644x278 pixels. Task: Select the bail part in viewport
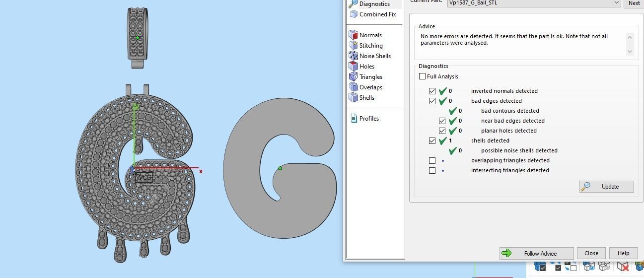[138, 37]
